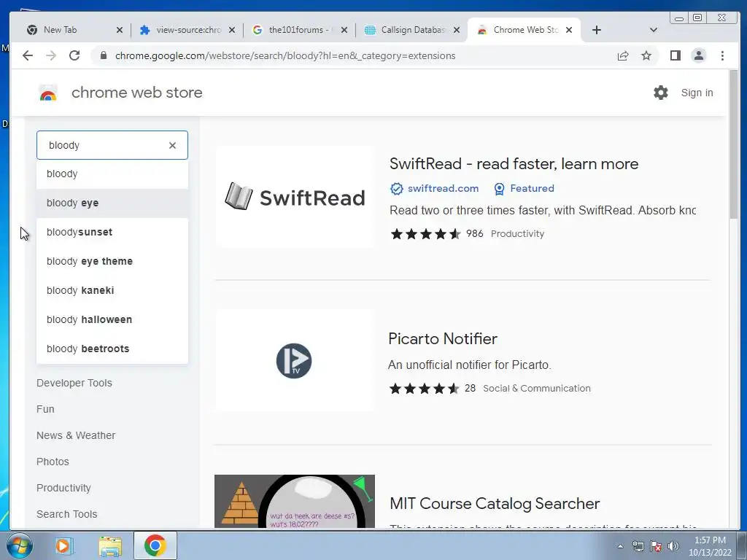Viewport: 747px width, 560px height.
Task: Sign in to the web store
Action: pos(697,93)
